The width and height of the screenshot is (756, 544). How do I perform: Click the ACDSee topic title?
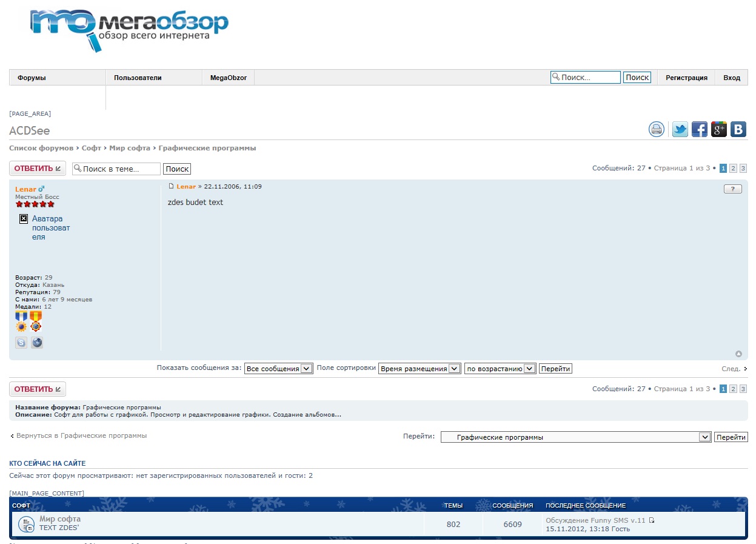pos(30,131)
